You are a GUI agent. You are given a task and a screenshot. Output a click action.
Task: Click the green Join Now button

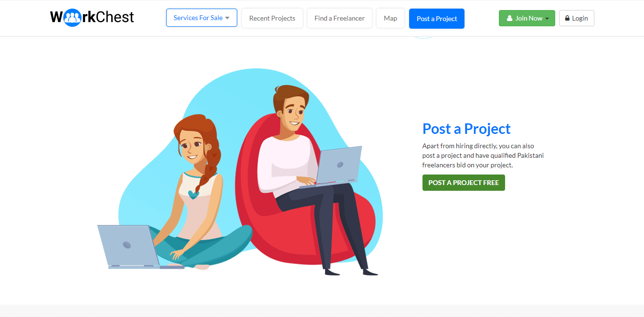tap(527, 18)
